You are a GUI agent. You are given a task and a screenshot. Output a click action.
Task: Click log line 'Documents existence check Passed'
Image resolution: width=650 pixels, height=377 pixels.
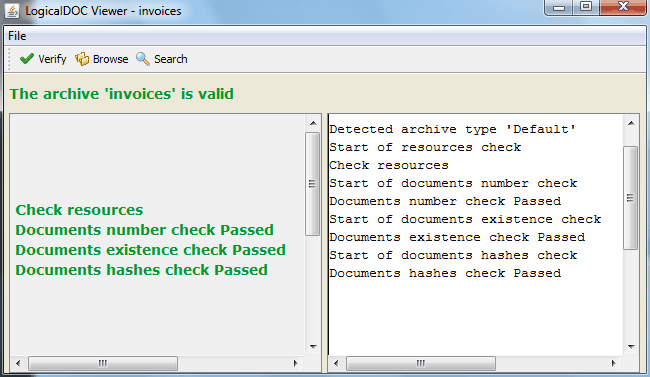point(457,237)
